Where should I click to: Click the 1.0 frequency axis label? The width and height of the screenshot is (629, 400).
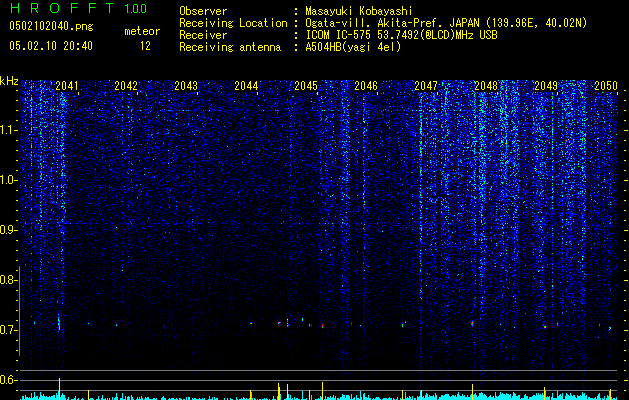pos(8,180)
